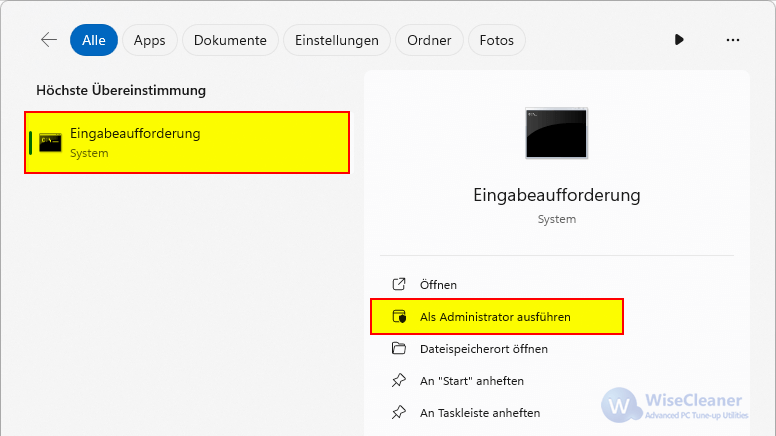This screenshot has width=776, height=436.
Task: Select the Eingabeaufforderung search result
Action: (187, 143)
